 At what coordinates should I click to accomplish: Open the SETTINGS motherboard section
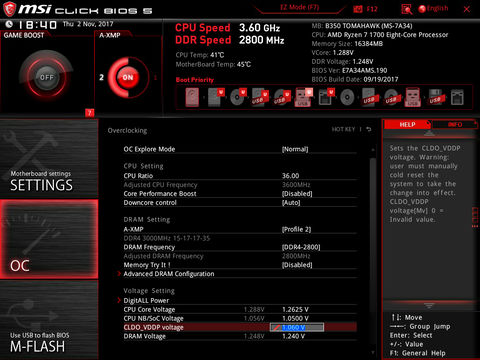49,158
